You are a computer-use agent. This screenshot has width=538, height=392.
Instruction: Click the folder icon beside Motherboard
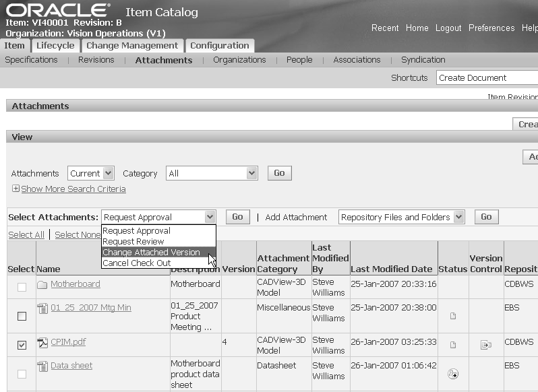click(x=42, y=285)
